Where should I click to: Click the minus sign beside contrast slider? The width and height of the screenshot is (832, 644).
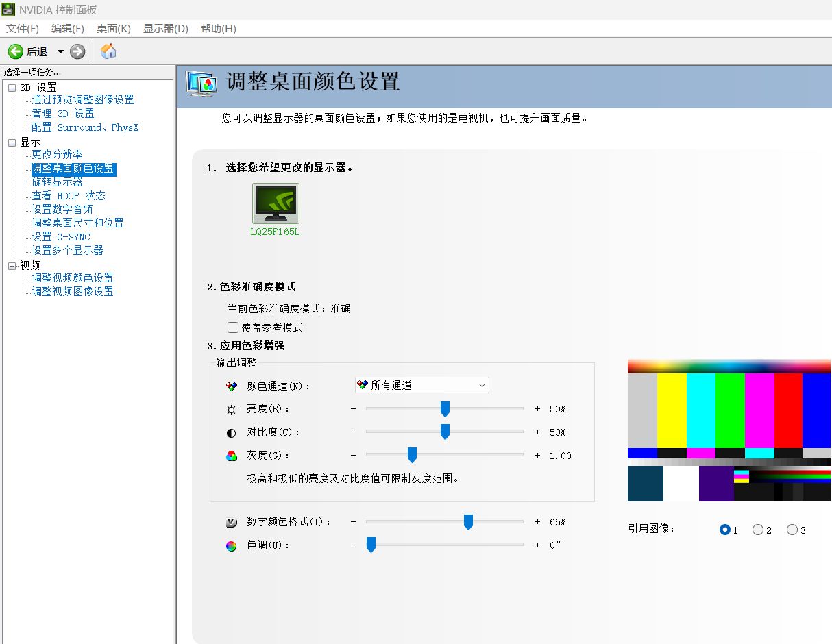[354, 432]
